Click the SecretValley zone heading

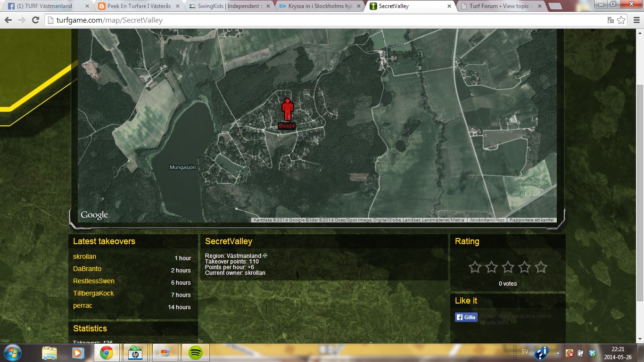coord(229,241)
